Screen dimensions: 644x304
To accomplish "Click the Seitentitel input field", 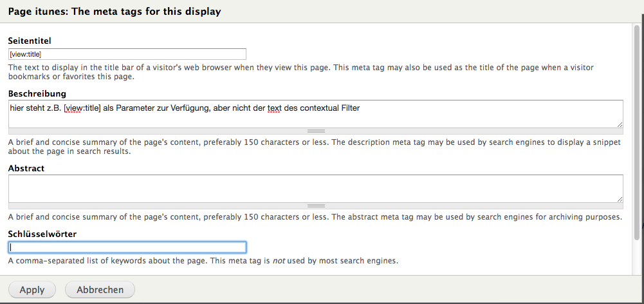I will pos(127,55).
